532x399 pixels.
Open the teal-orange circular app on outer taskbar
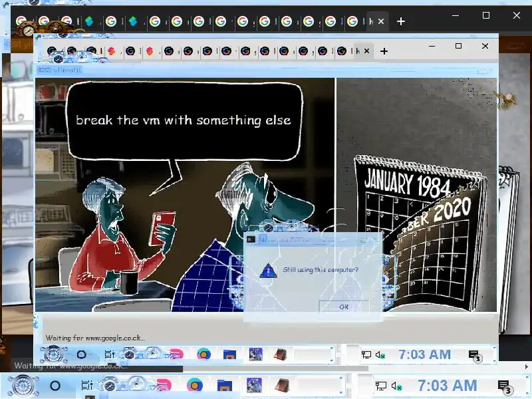coord(195,386)
